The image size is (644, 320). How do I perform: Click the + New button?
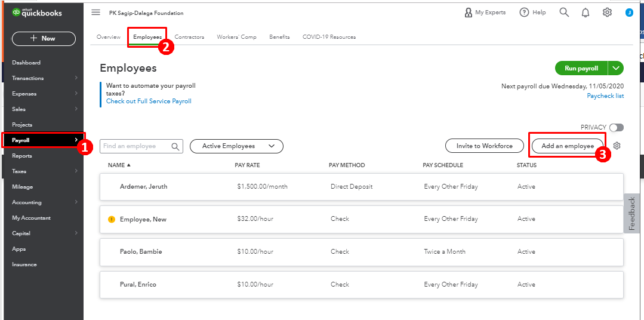[x=44, y=38]
